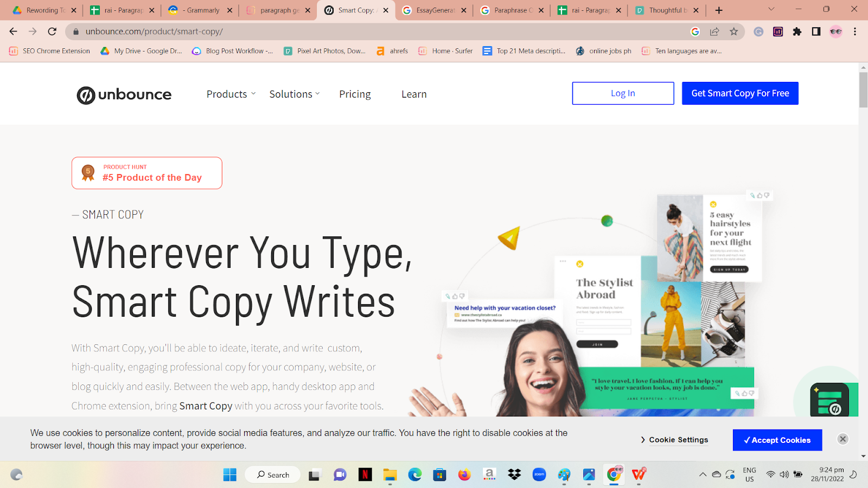Switch to the Thoughtful b tab
868x488 pixels.
(x=668, y=10)
